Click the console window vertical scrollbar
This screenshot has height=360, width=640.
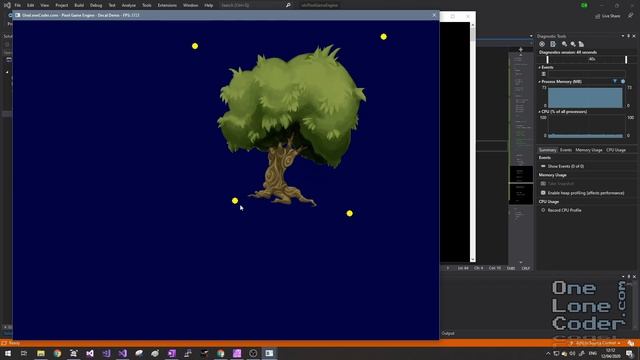(473, 142)
